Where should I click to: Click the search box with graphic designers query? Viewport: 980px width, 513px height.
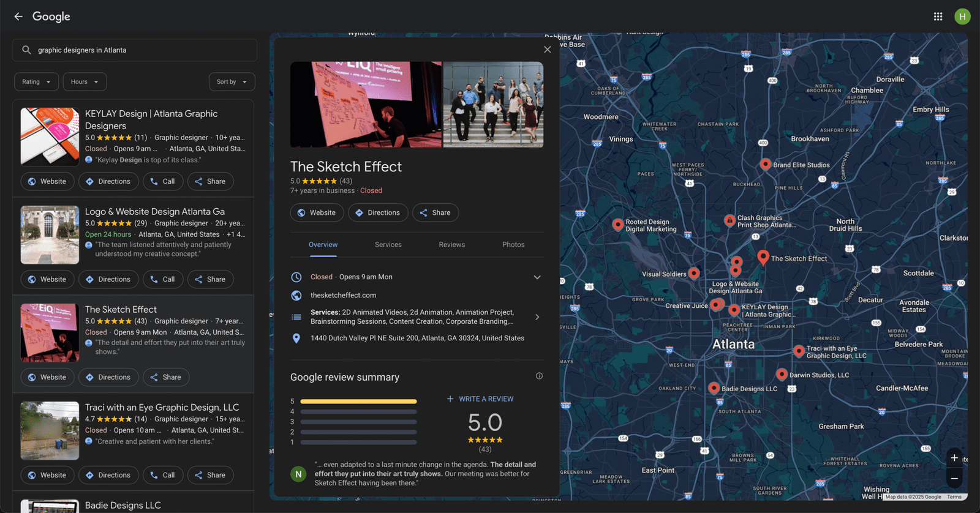pyautogui.click(x=135, y=50)
